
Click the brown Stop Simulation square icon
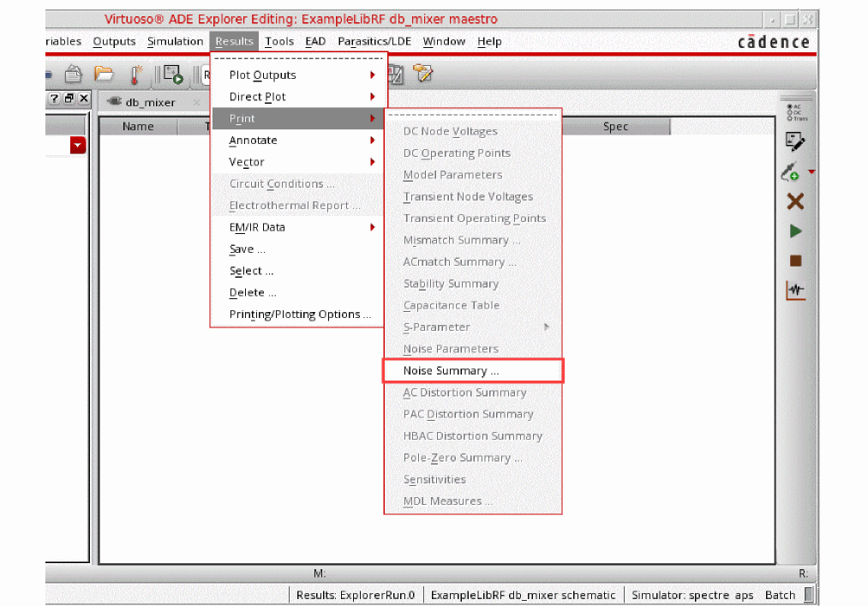coord(795,261)
